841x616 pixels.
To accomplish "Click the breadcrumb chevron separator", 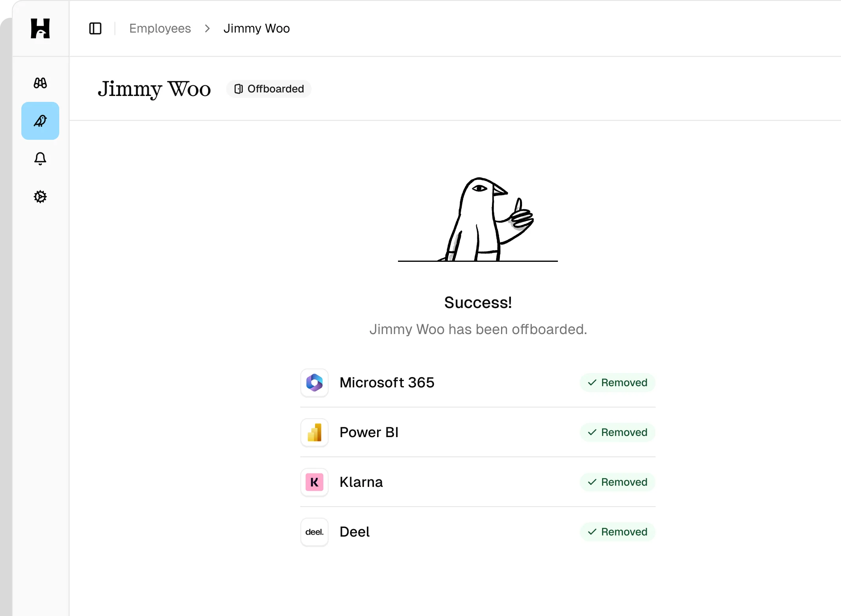I will pos(207,28).
